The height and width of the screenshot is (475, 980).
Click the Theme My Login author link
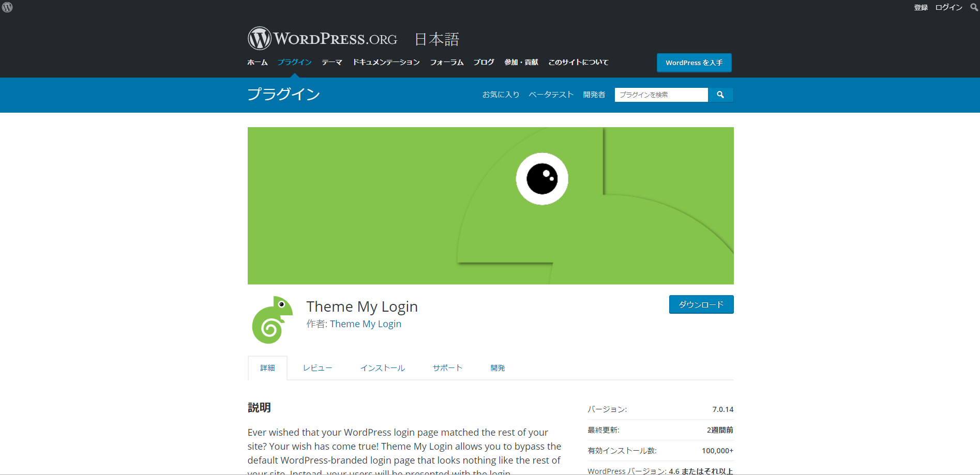pyautogui.click(x=366, y=324)
